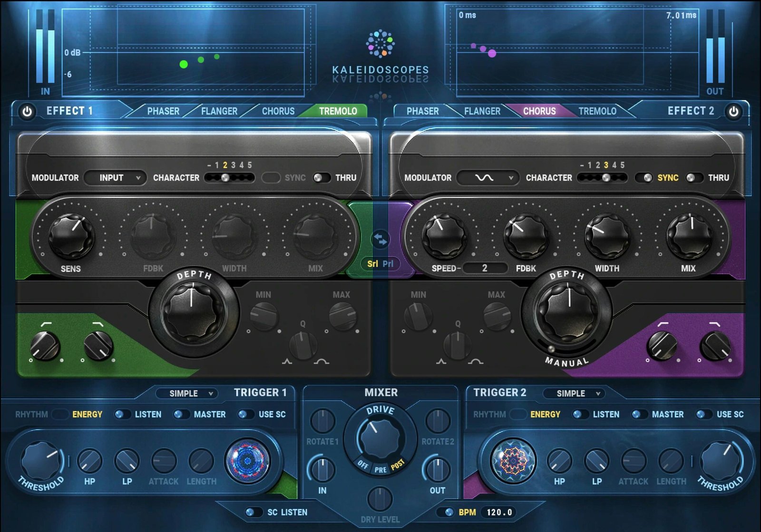Click the Trigger 2 kaleidoscope orb
The image size is (761, 532).
pos(513,460)
